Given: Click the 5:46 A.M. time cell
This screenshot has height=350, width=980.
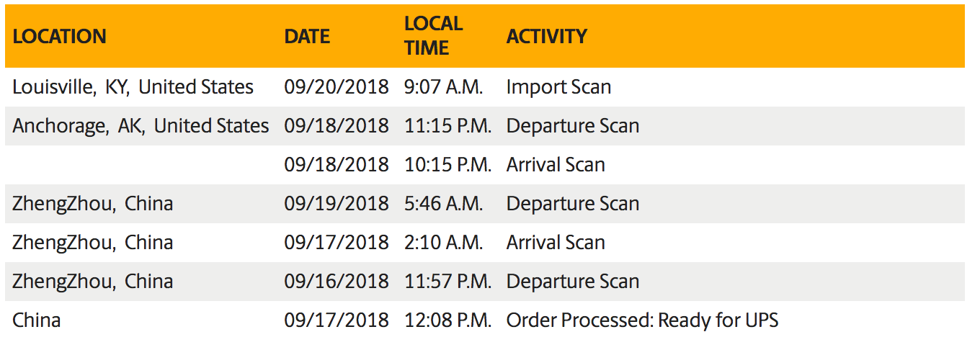Looking at the screenshot, I should (443, 204).
